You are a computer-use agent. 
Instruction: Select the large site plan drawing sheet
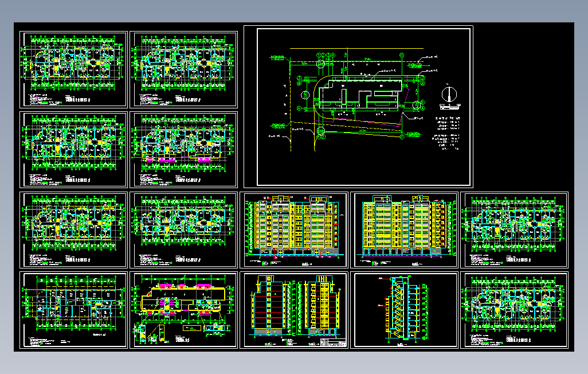pyautogui.click(x=358, y=107)
